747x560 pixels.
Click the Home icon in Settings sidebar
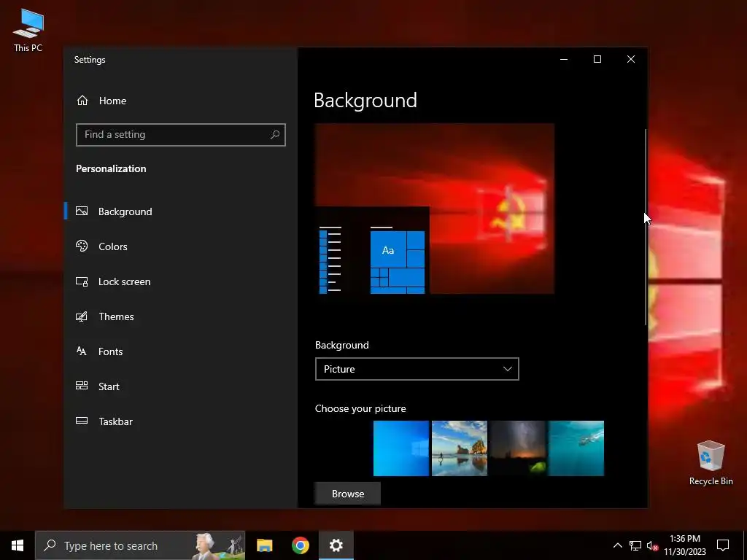tap(82, 101)
